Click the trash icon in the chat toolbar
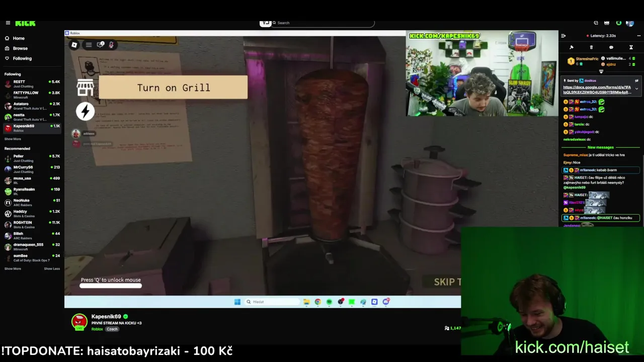 591,47
